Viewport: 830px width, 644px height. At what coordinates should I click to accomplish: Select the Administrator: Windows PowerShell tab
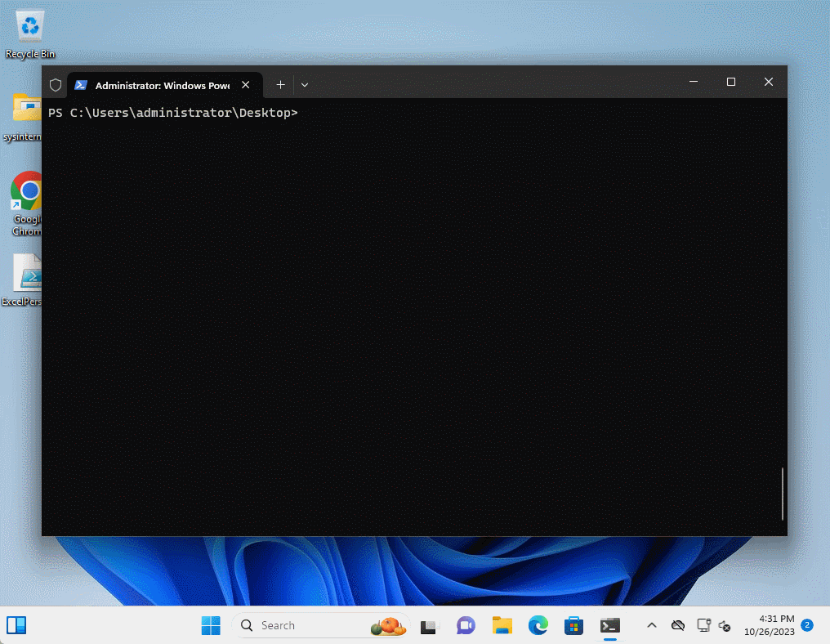click(x=162, y=85)
